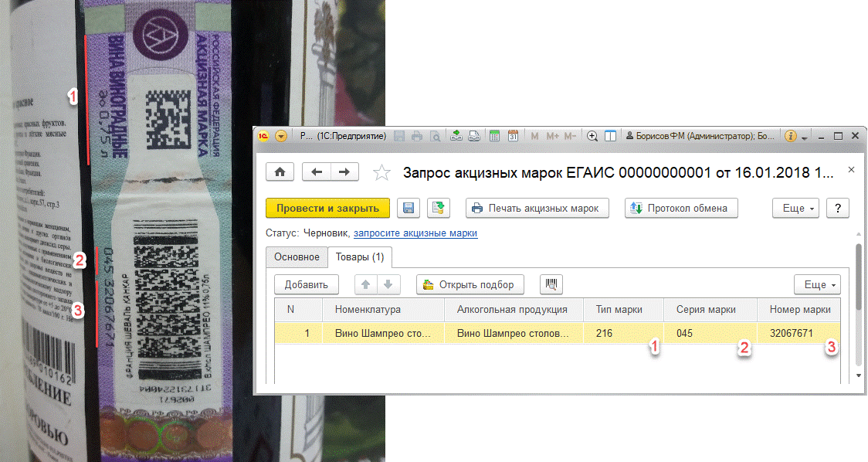The height and width of the screenshot is (462, 868).
Task: Open the calendar icon in title bar
Action: pyautogui.click(x=514, y=136)
